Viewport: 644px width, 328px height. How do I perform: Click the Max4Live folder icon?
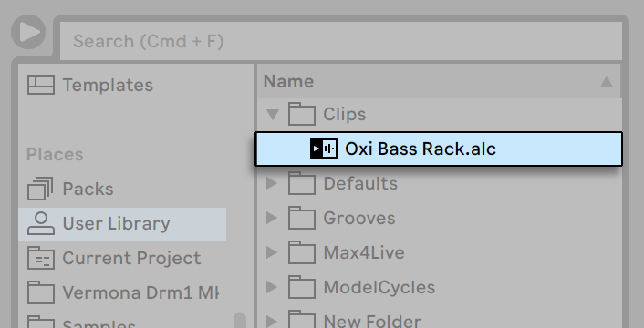301,252
